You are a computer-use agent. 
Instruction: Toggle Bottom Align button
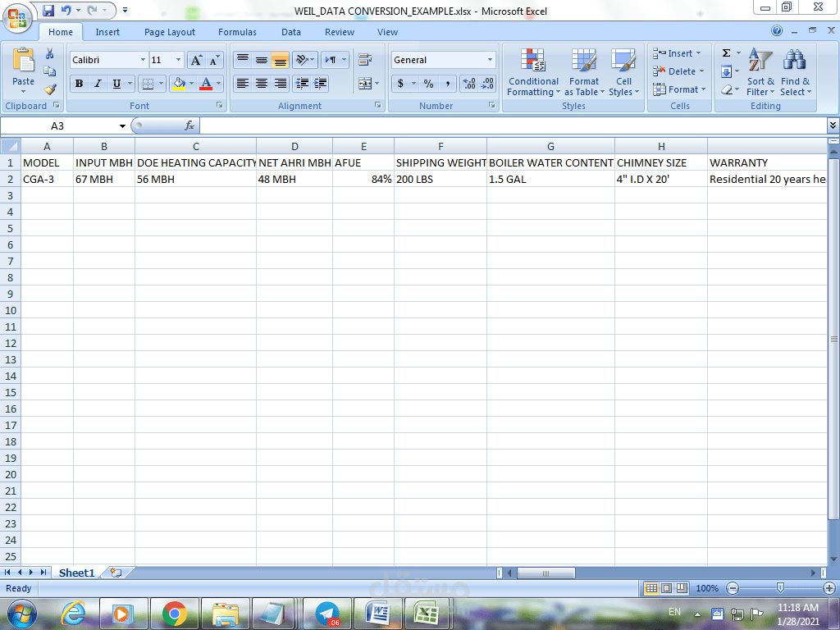281,59
